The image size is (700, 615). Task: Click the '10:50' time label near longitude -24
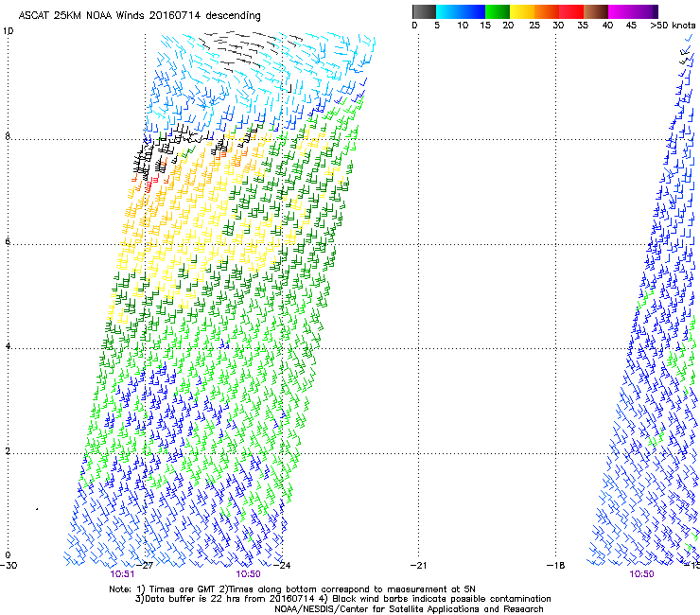[248, 574]
